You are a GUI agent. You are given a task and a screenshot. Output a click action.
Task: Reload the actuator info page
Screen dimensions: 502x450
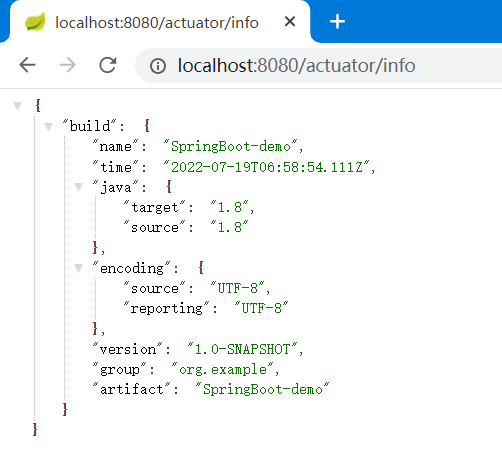click(108, 65)
